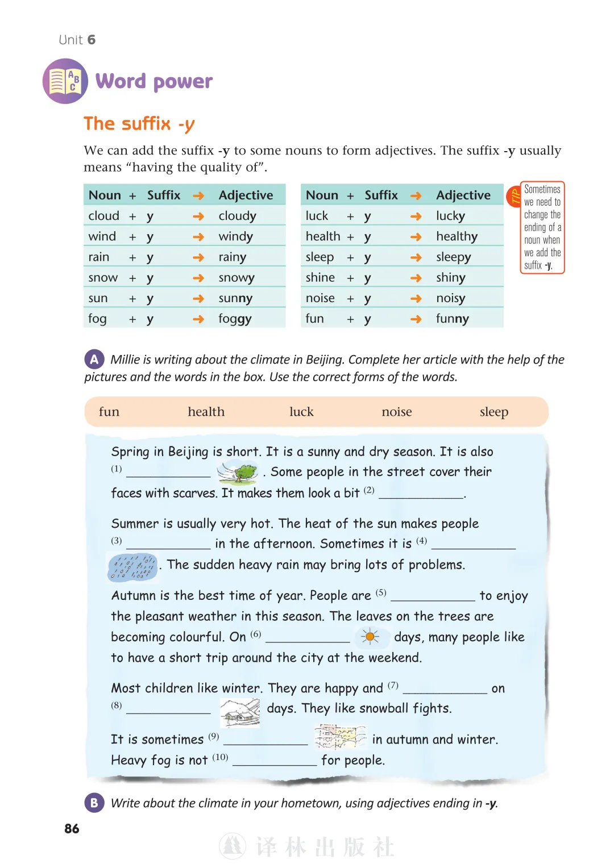Click the page number 86
Image resolution: width=614 pixels, height=868 pixels.
pyautogui.click(x=72, y=828)
